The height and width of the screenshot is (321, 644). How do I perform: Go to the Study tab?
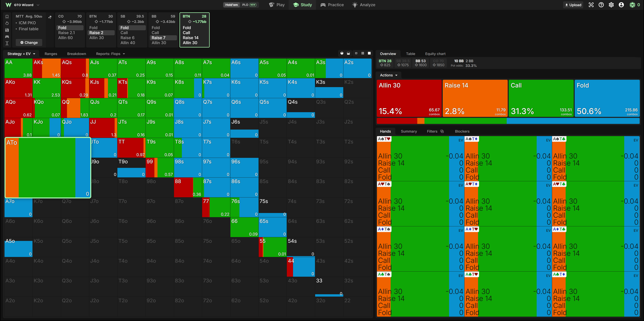[303, 5]
